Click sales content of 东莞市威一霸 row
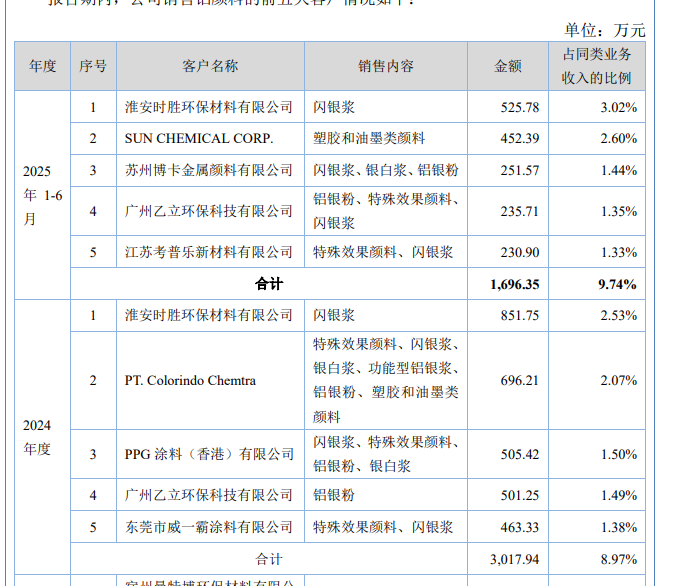The height and width of the screenshot is (586, 684). pyautogui.click(x=386, y=527)
